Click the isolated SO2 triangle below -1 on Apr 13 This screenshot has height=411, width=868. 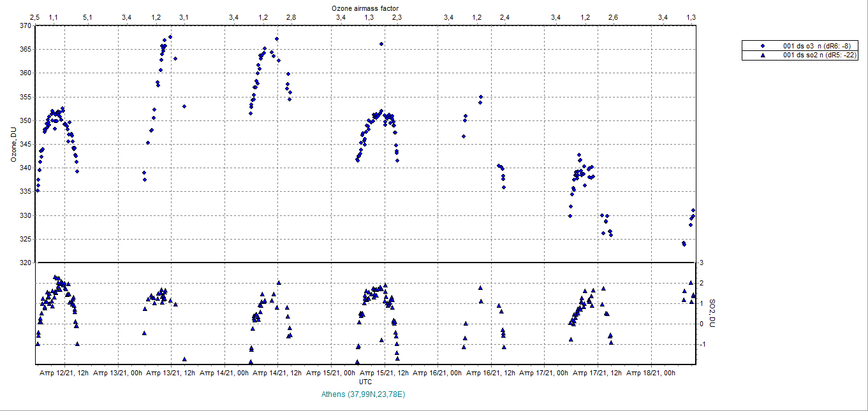(184, 359)
